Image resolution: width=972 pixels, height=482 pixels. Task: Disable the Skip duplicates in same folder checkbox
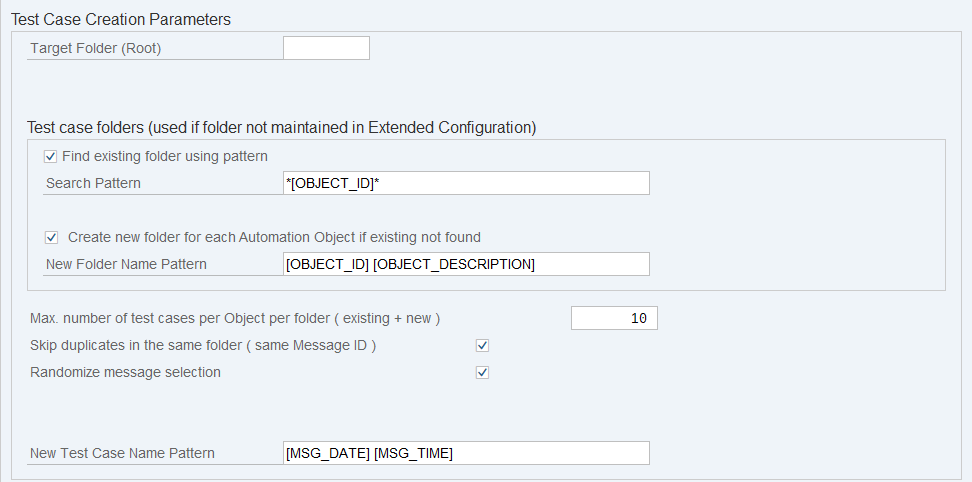(482, 345)
